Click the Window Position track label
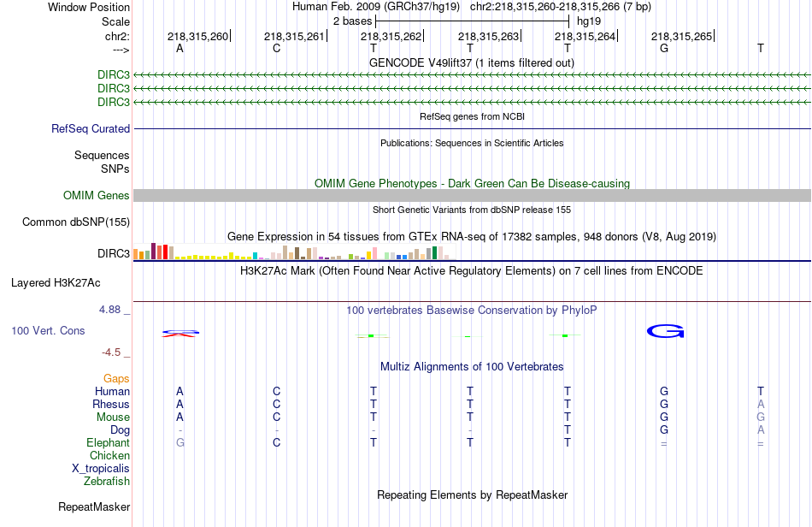The width and height of the screenshot is (812, 527). (89, 7)
